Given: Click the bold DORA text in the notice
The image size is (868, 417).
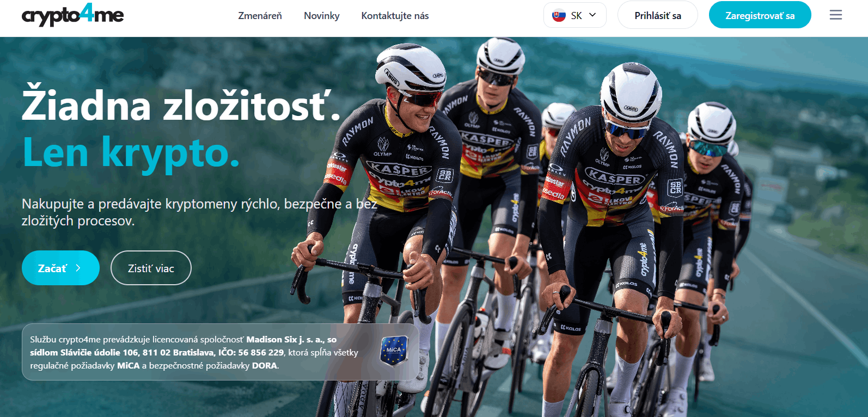Looking at the screenshot, I should point(265,365).
